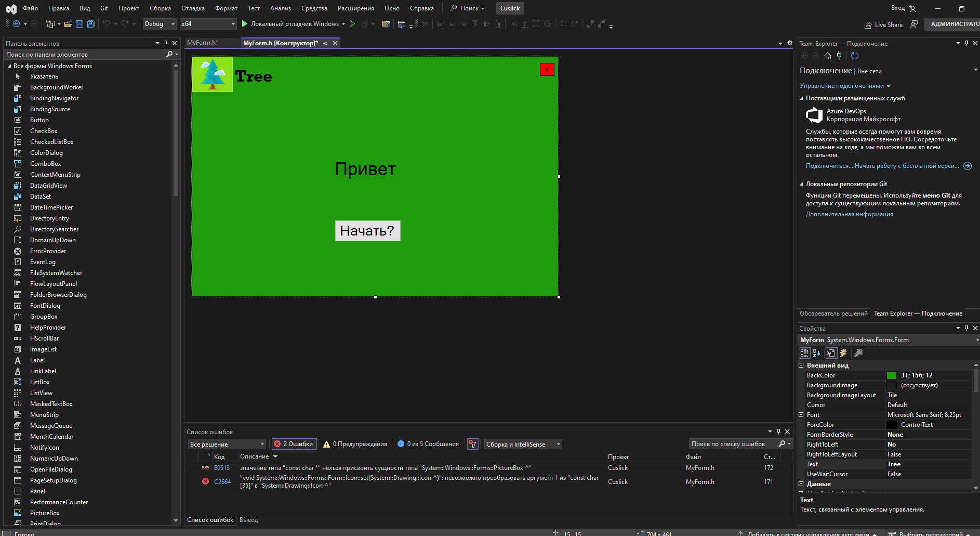Open the Debug configuration dropdown
This screenshot has width=980, height=536.
tap(160, 24)
